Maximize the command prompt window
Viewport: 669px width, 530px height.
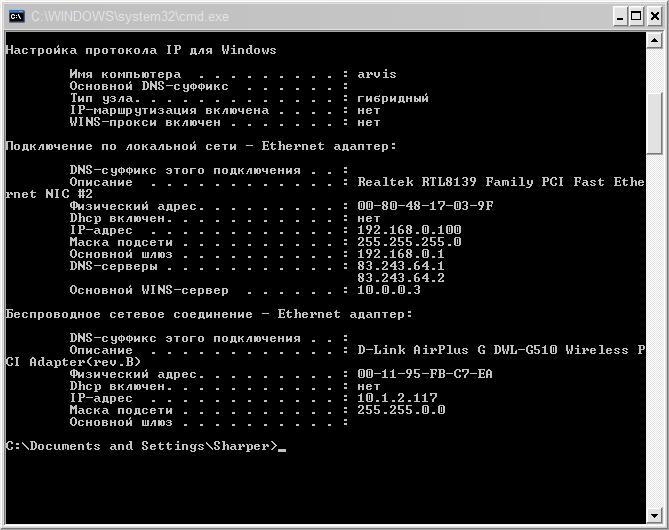tap(636, 16)
